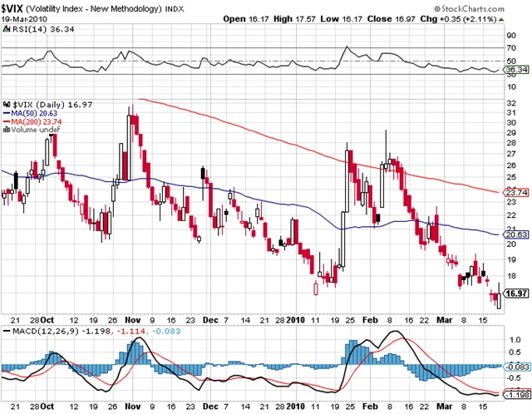The width and height of the screenshot is (532, 414).
Task: Click the 'INDX' exchange label in header
Action: click(x=175, y=9)
